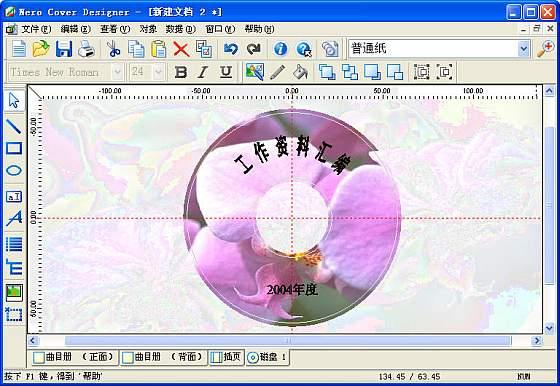Click the Print icon
The image size is (560, 386).
click(86, 49)
